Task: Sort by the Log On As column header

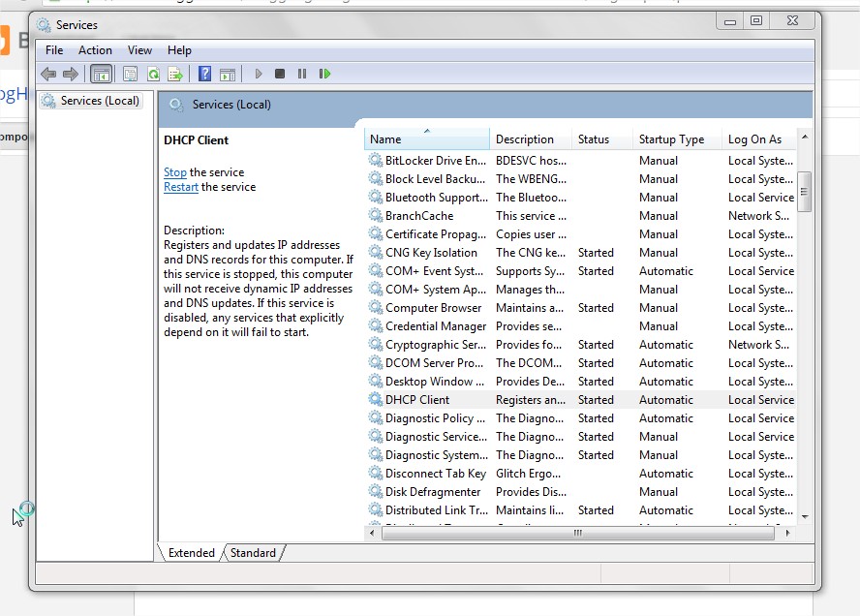Action: click(x=759, y=139)
